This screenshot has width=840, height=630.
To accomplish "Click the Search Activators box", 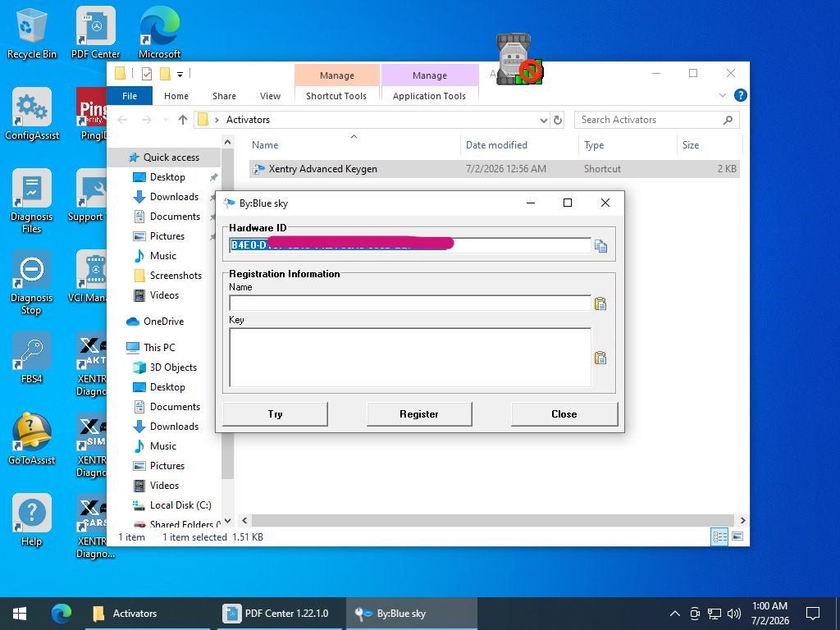I will [x=657, y=120].
